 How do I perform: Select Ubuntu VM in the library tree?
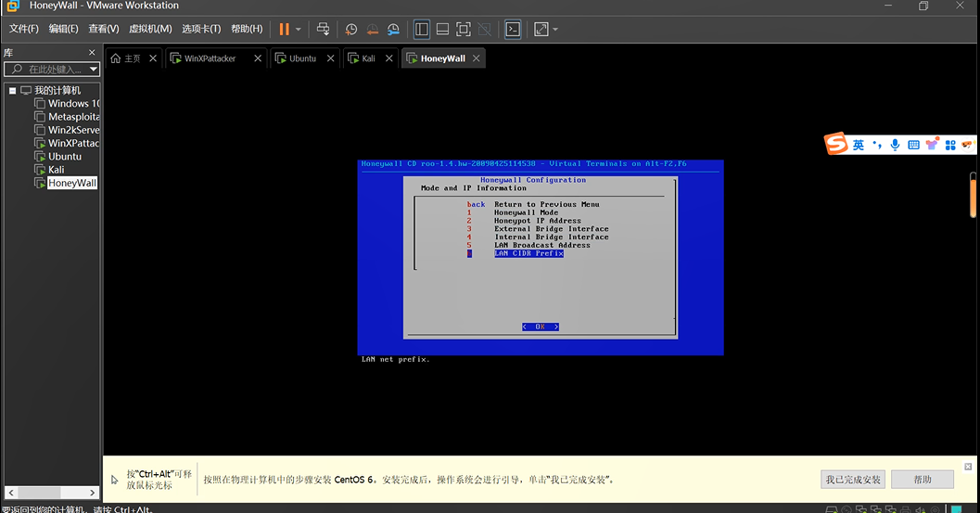pyautogui.click(x=65, y=157)
